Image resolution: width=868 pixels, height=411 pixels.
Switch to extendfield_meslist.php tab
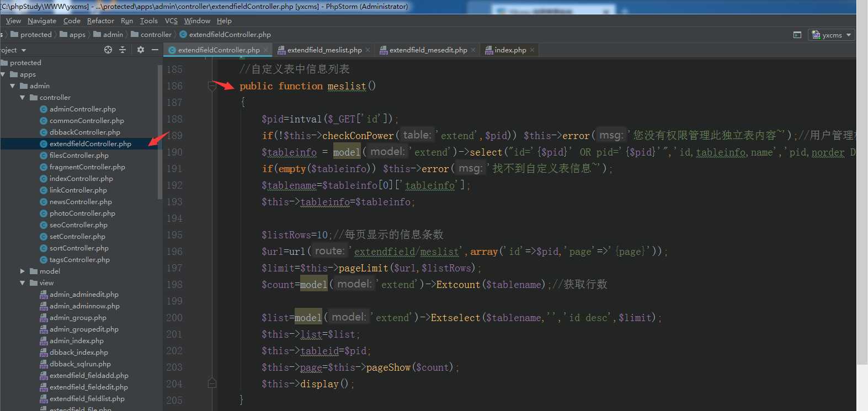point(324,50)
